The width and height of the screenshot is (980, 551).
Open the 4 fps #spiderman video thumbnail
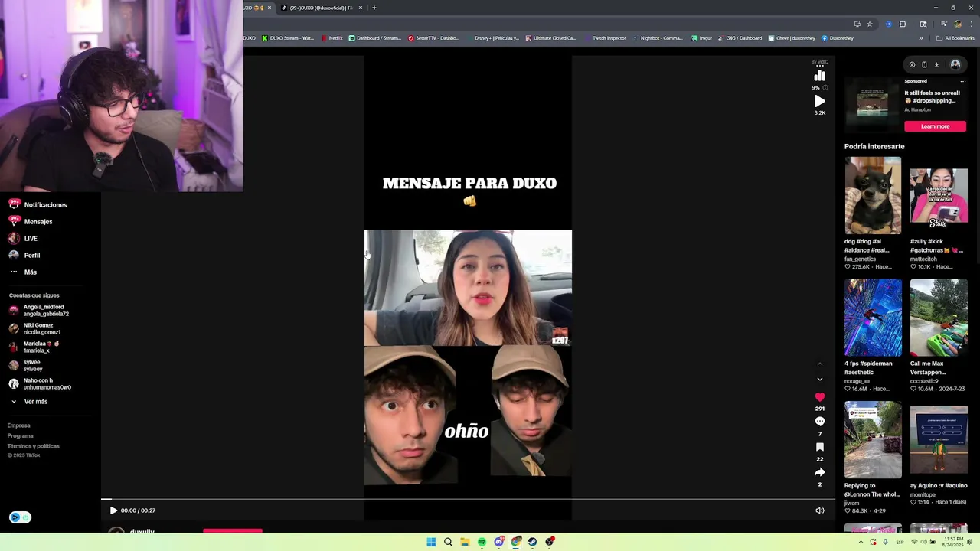click(x=873, y=318)
